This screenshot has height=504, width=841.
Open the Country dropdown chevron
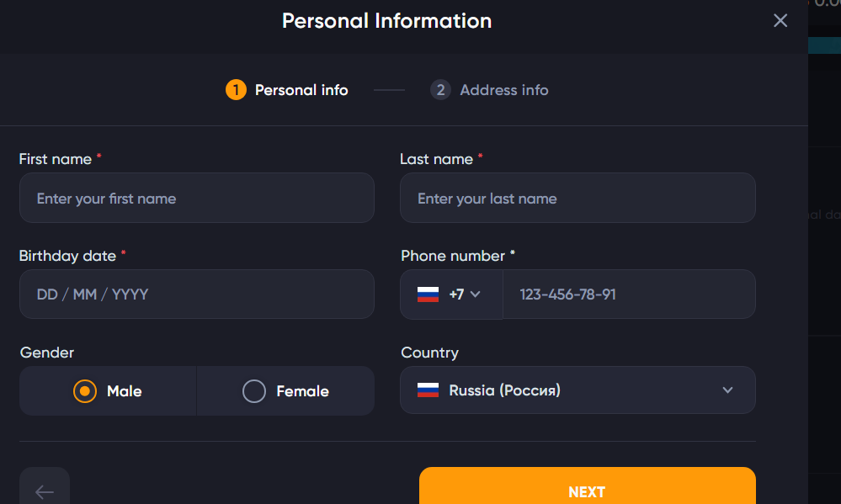(727, 390)
